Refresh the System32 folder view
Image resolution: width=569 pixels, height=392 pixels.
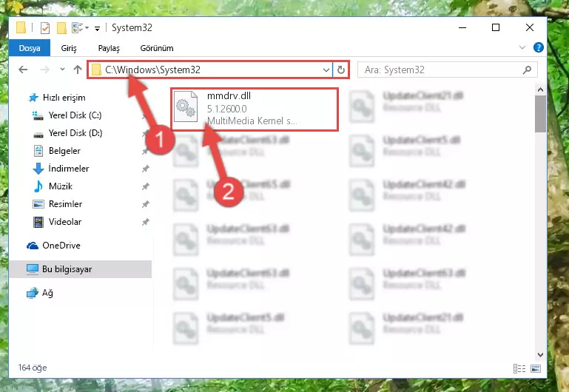[341, 70]
